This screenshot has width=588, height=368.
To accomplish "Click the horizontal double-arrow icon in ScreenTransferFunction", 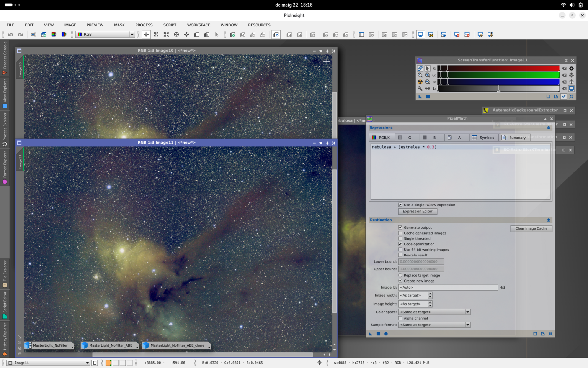I will [427, 89].
